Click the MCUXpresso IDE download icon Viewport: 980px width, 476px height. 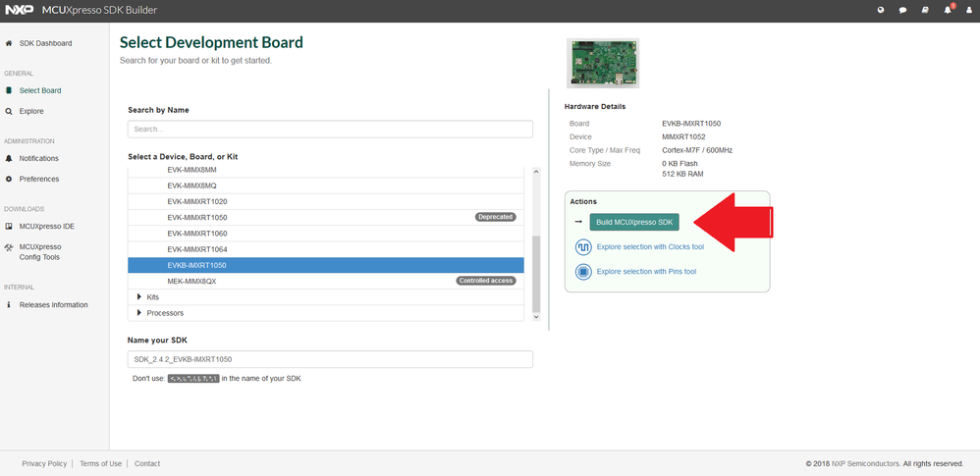[x=9, y=226]
